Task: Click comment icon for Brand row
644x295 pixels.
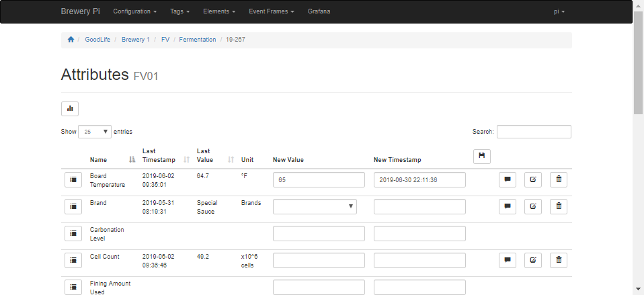Action: click(508, 206)
